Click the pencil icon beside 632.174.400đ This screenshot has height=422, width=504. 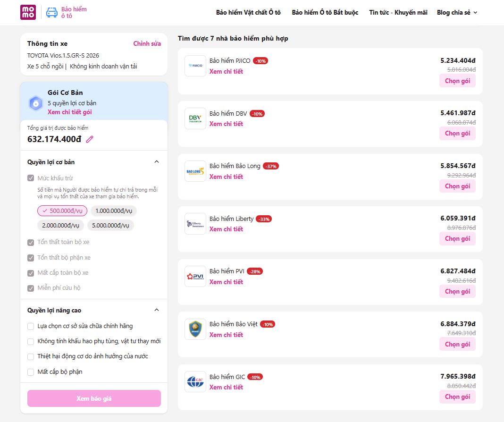(90, 139)
